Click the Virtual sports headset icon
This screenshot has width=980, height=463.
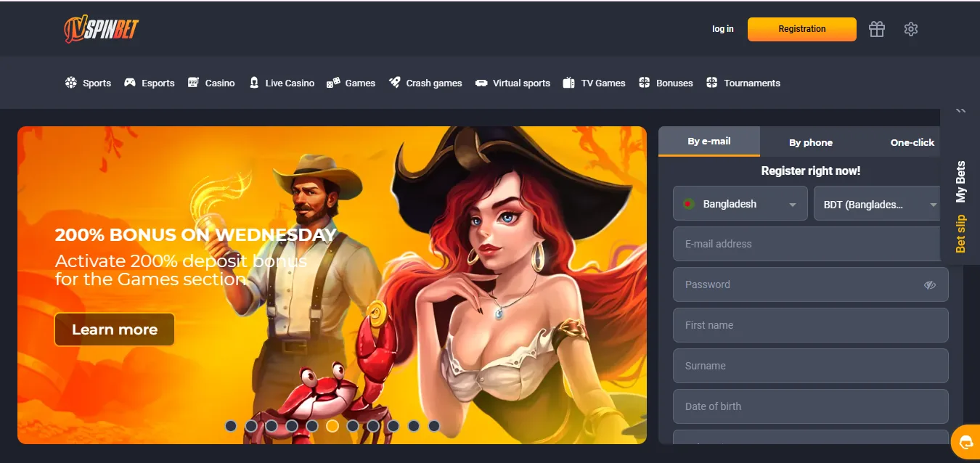click(481, 83)
